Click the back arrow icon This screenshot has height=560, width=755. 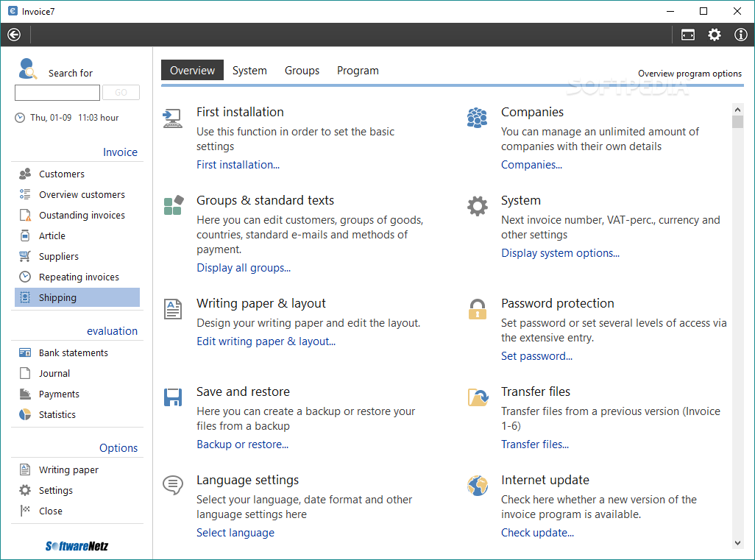pyautogui.click(x=14, y=35)
